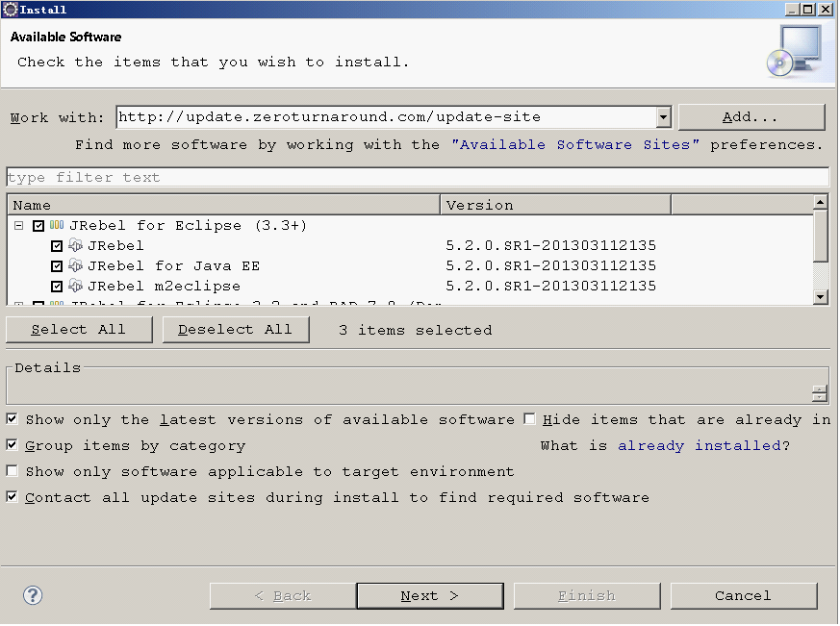Uncheck JRebel for Java EE checkbox

(57, 266)
